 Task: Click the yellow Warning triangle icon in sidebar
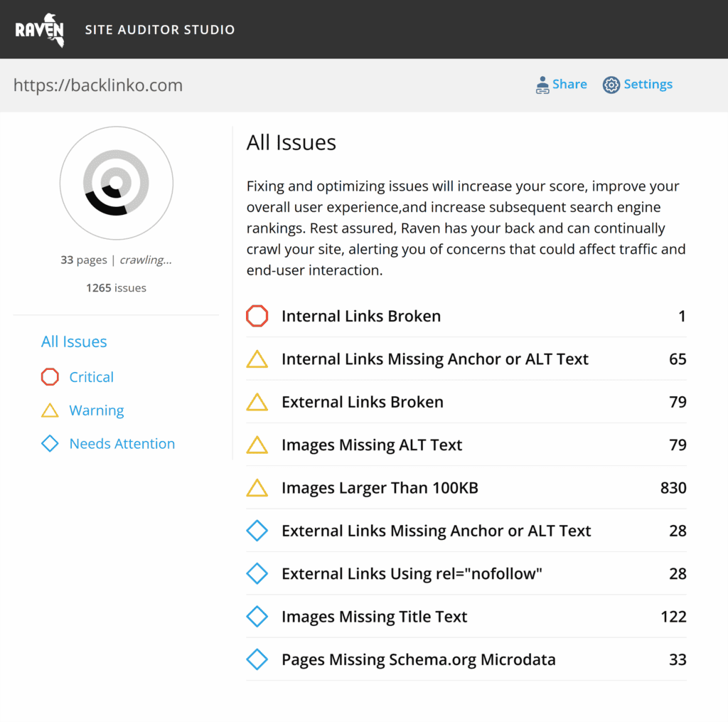[50, 410]
